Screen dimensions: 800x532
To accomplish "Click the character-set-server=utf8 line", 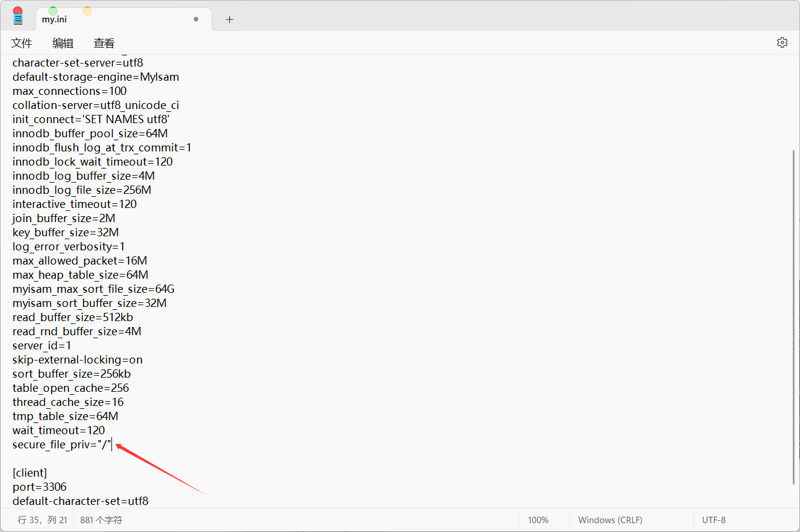I will 78,63.
